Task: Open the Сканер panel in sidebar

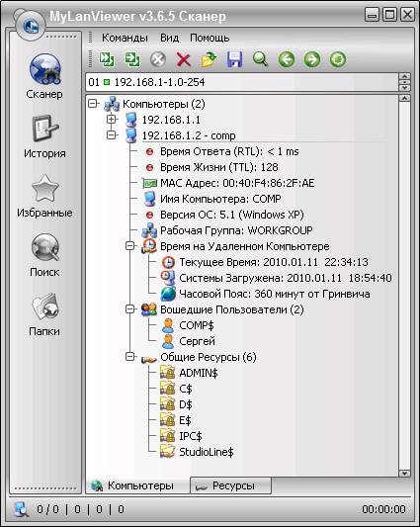Action: tap(44, 76)
